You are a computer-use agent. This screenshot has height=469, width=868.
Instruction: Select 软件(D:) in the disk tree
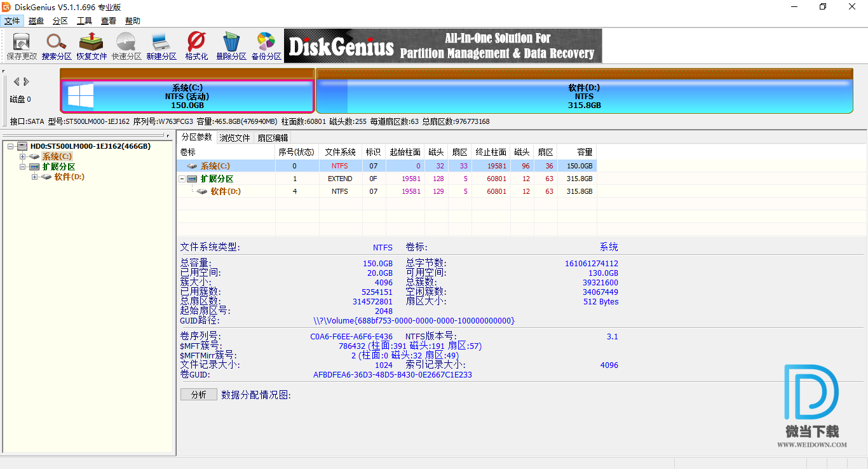69,177
